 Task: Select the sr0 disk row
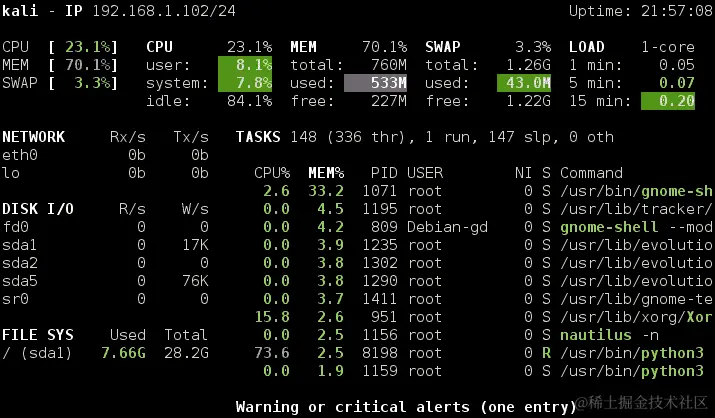pos(105,299)
